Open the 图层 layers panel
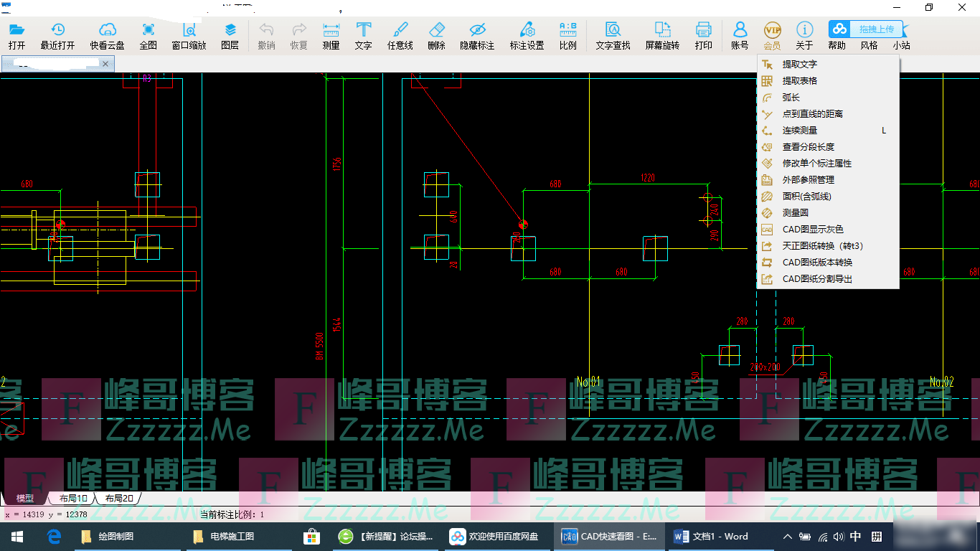The height and width of the screenshot is (551, 980). (x=230, y=35)
